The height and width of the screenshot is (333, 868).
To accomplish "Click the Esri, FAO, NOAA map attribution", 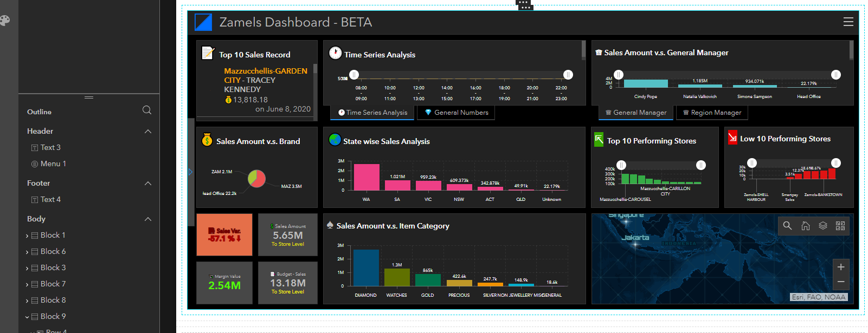I will (x=819, y=297).
